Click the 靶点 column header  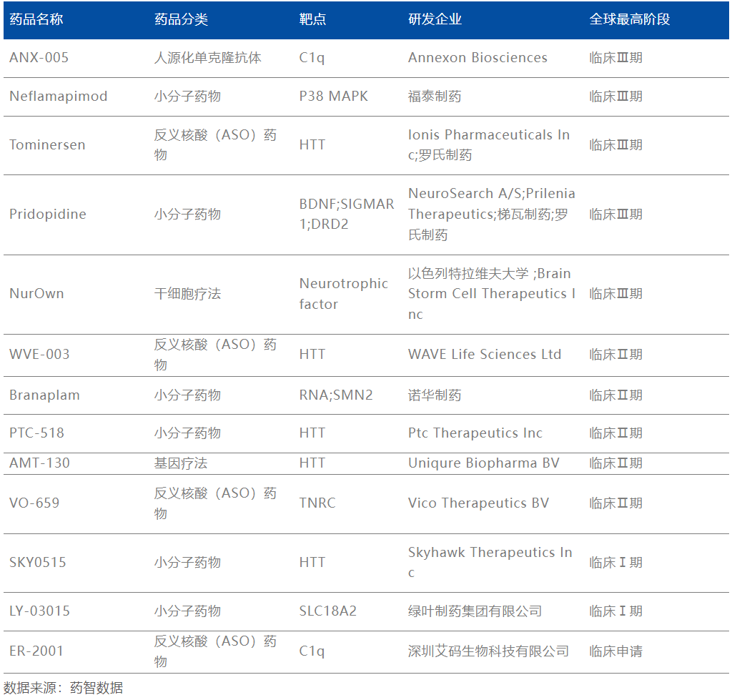coord(312,19)
